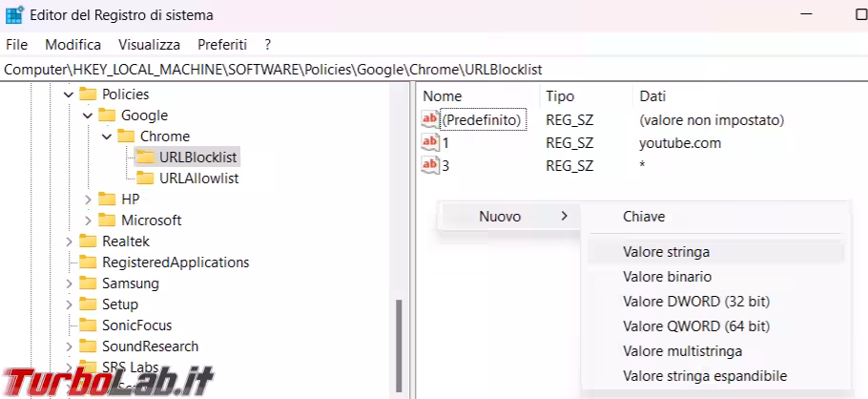
Task: Open the Modifica menu
Action: pyautogui.click(x=72, y=45)
